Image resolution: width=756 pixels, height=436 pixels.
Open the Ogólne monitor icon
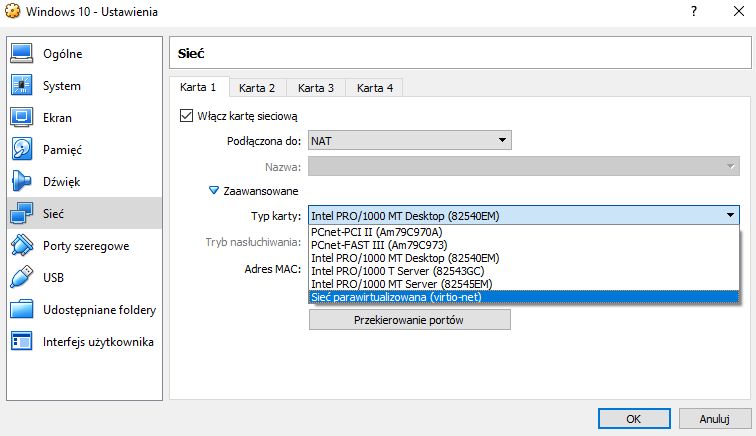pos(22,54)
